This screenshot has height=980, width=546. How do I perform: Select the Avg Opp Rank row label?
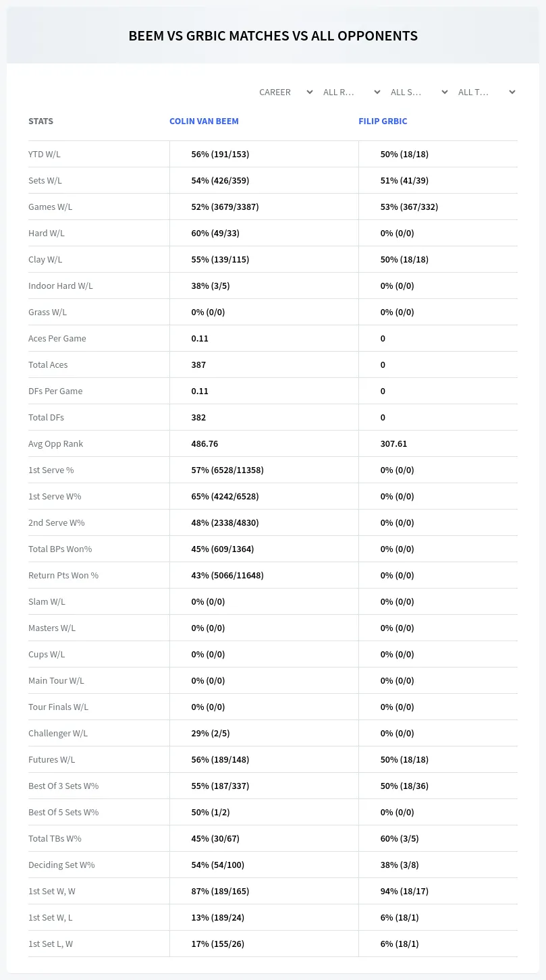(55, 443)
